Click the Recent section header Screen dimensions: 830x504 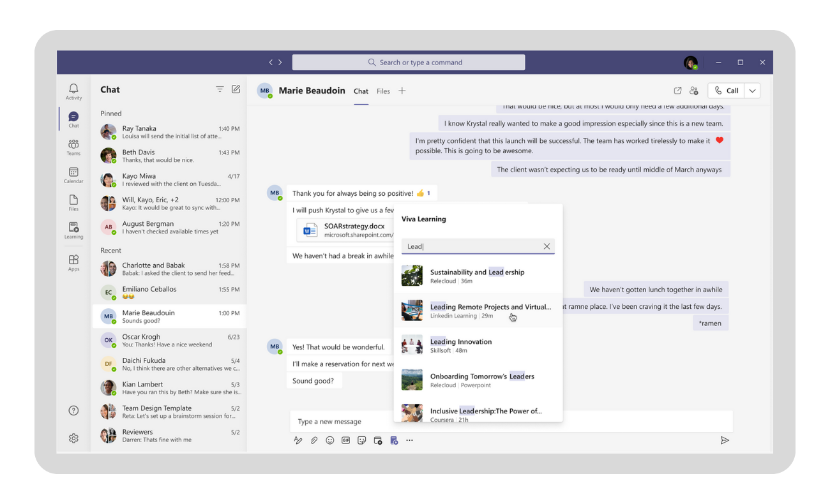click(x=110, y=250)
